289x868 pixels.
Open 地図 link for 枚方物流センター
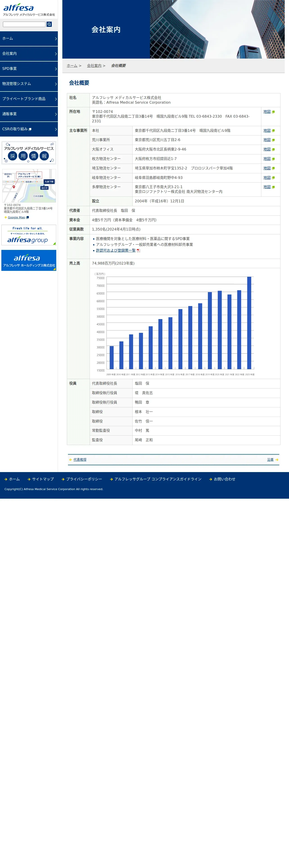coord(267,159)
